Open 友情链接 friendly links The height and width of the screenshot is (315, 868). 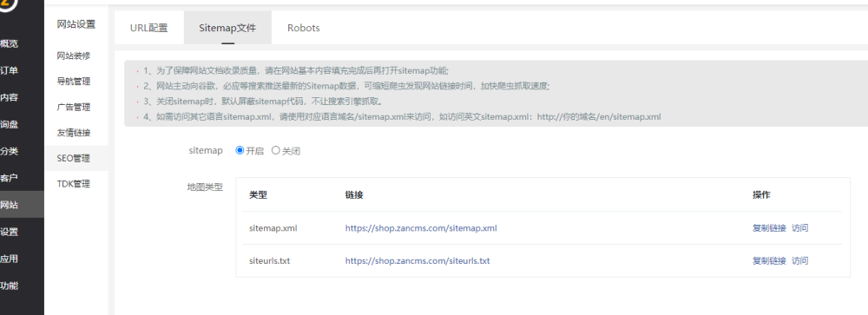74,133
